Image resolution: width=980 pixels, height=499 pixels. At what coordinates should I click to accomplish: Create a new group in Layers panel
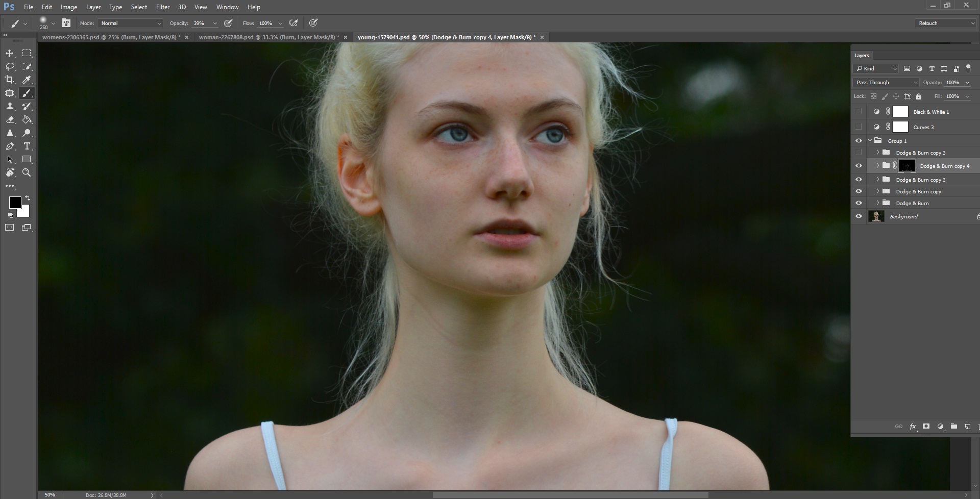(x=953, y=427)
